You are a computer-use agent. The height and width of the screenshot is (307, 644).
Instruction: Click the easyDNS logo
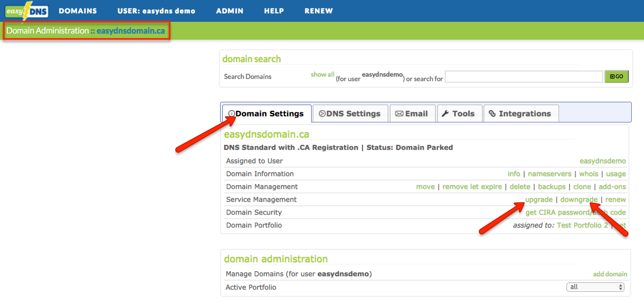(x=26, y=11)
